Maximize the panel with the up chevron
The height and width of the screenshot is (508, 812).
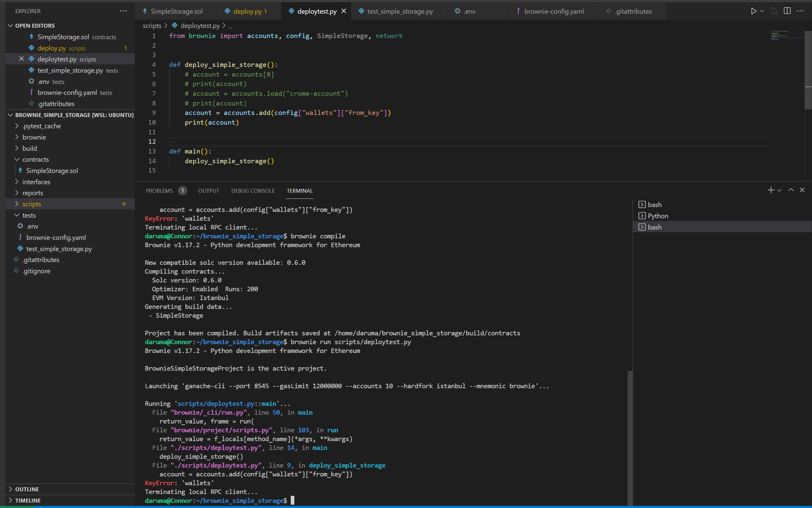pyautogui.click(x=791, y=190)
